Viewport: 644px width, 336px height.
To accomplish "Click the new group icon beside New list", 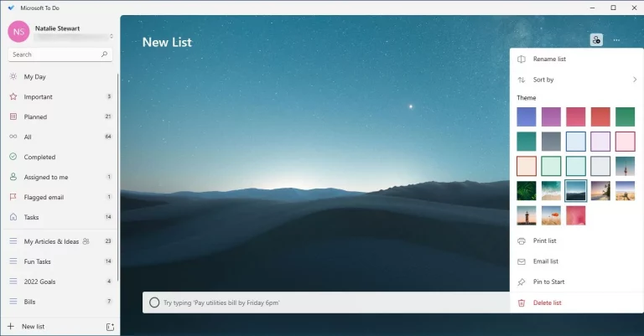I will point(110,326).
